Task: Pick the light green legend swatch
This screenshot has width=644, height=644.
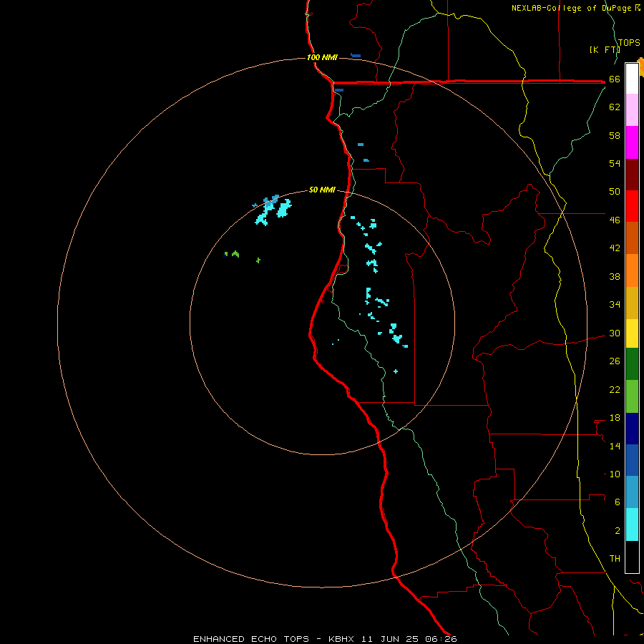Action: click(x=632, y=396)
